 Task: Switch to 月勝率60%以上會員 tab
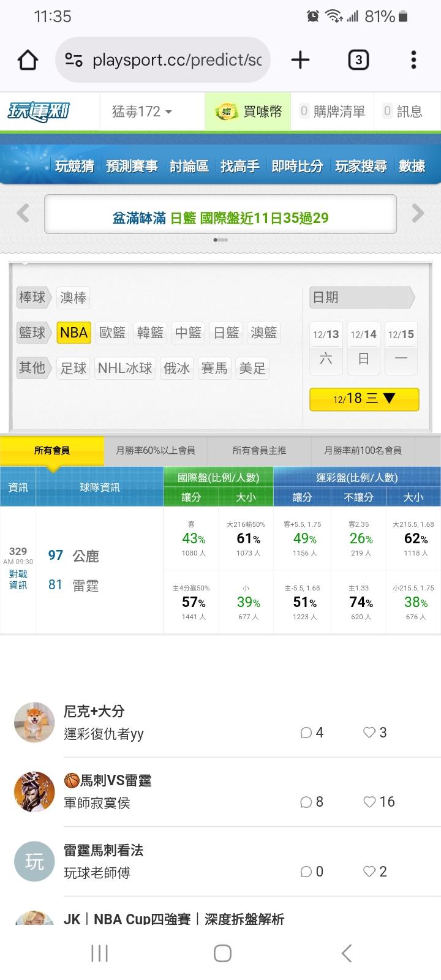pos(156,450)
